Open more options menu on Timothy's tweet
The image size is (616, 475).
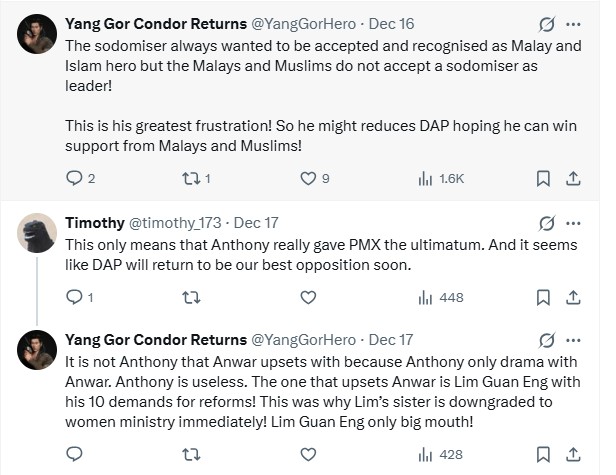point(573,222)
